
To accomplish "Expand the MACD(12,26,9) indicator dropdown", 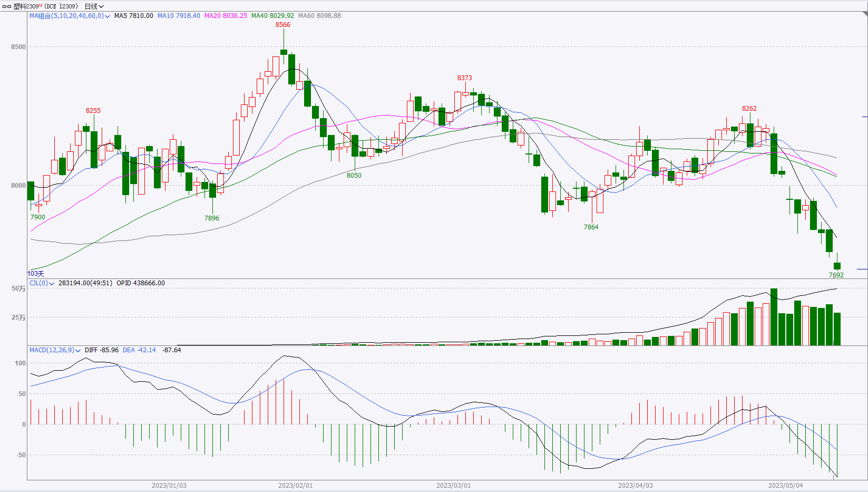I will click(x=78, y=351).
